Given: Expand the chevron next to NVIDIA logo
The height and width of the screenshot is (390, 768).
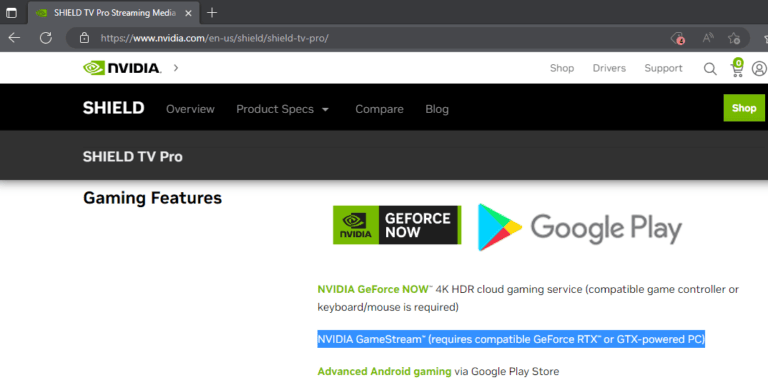Looking at the screenshot, I should click(x=176, y=68).
